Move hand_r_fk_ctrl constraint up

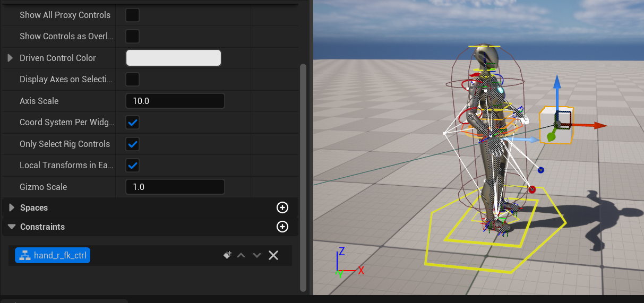coord(241,255)
